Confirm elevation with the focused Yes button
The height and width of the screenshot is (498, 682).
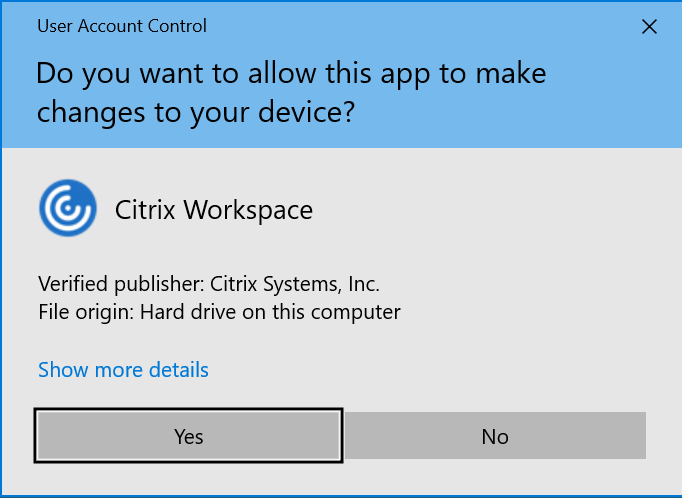(x=188, y=436)
